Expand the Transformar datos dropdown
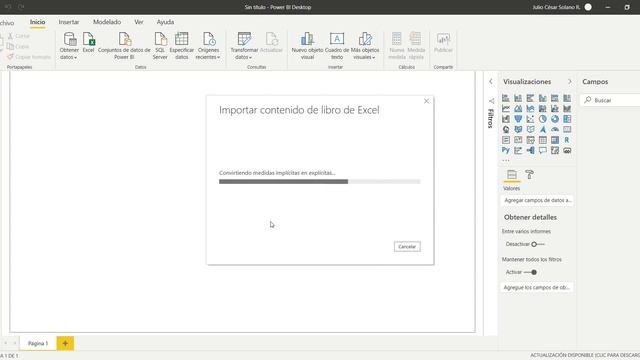This screenshot has width=640, height=360. coord(244,46)
